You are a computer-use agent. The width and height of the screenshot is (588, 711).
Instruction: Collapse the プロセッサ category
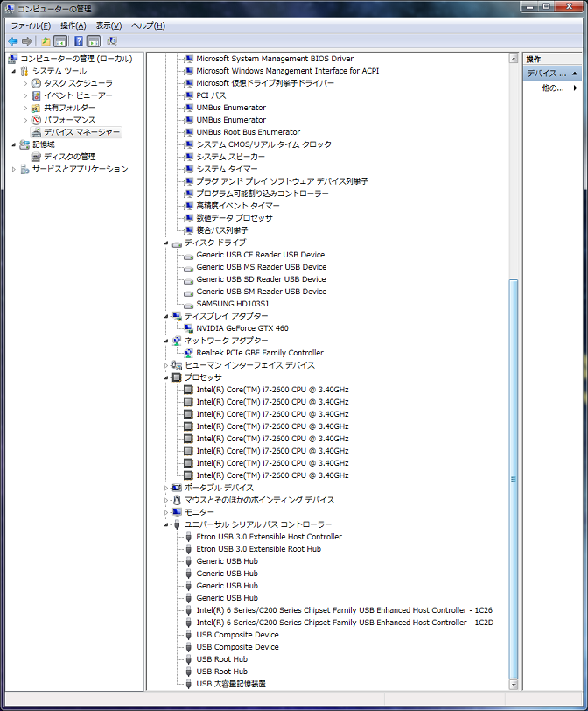166,378
